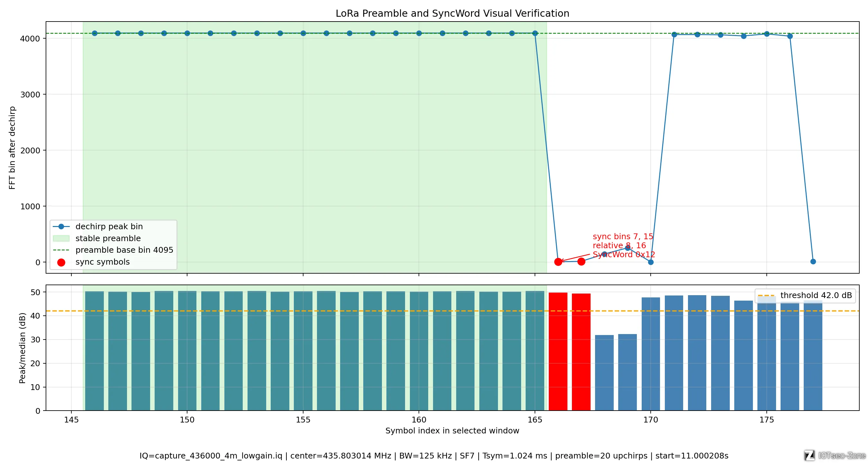Image resolution: width=868 pixels, height=463 pixels.
Task: Click the red bar at symbol 166
Action: (558, 351)
